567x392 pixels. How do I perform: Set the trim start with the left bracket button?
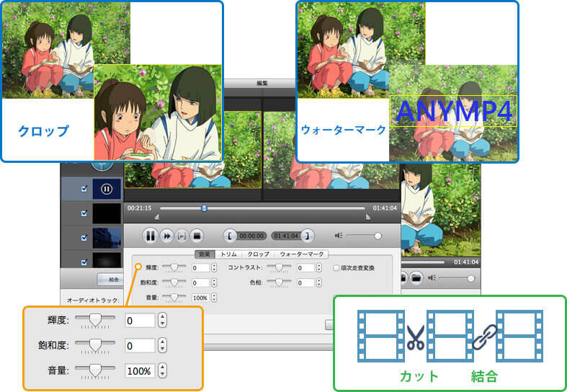(229, 236)
